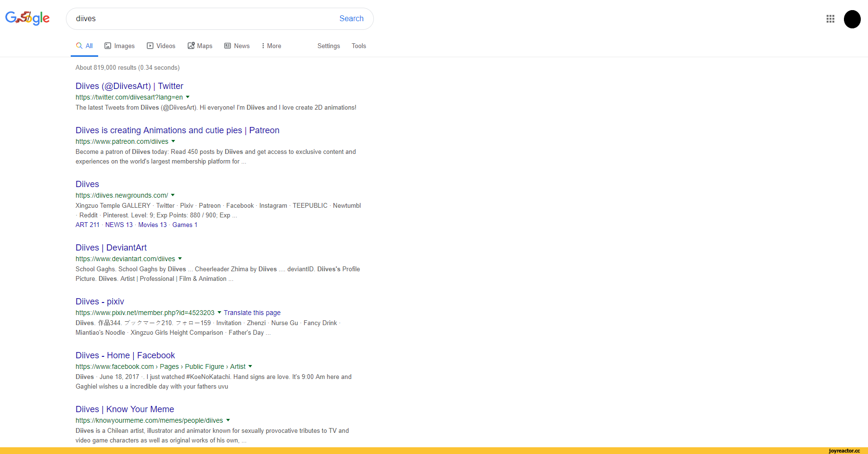The width and height of the screenshot is (868, 454).
Task: Open the Videos search tab
Action: tap(161, 46)
